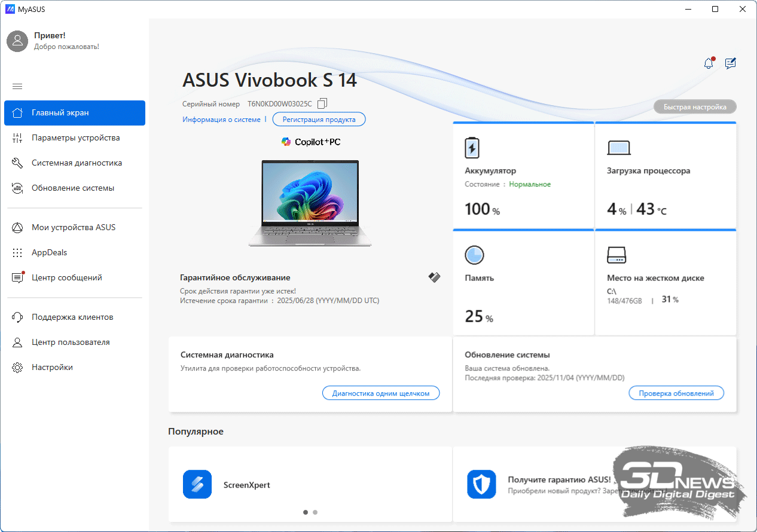
Task: Collapse the sidebar using the hamburger menu
Action: [x=17, y=87]
